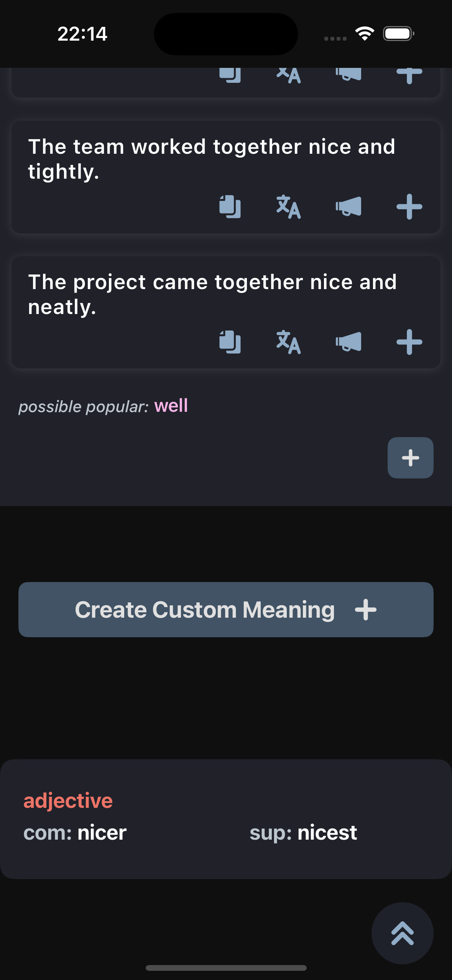Copy the "team worked together" sentence

tap(229, 207)
